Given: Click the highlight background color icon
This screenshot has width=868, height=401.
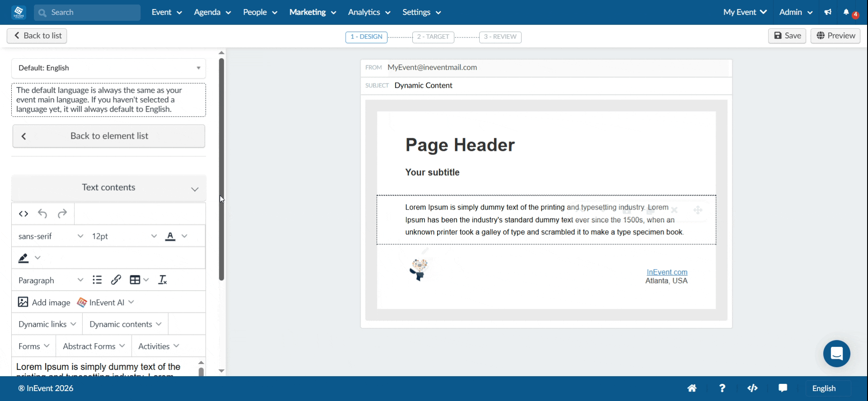Looking at the screenshot, I should pyautogui.click(x=24, y=258).
